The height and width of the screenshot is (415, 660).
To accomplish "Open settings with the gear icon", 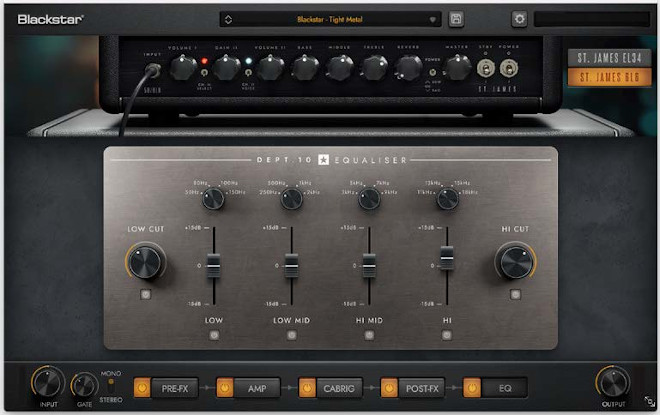I will pyautogui.click(x=519, y=19).
